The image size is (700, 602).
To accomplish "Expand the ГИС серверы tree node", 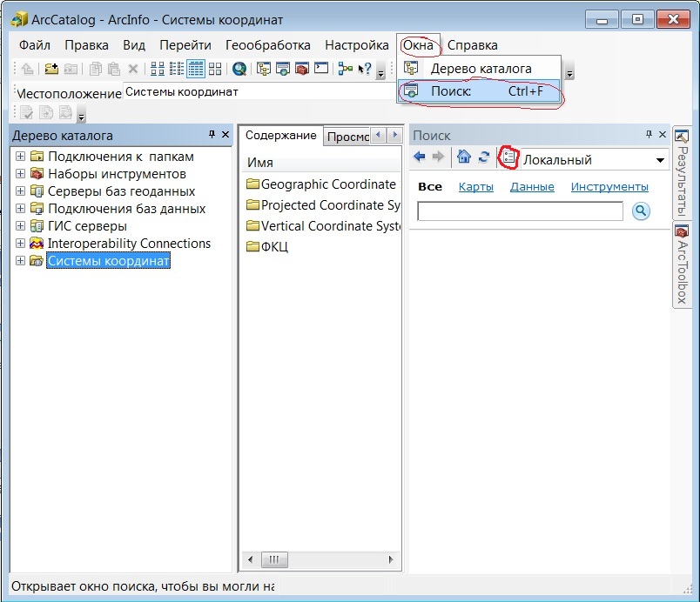I will click(x=21, y=226).
